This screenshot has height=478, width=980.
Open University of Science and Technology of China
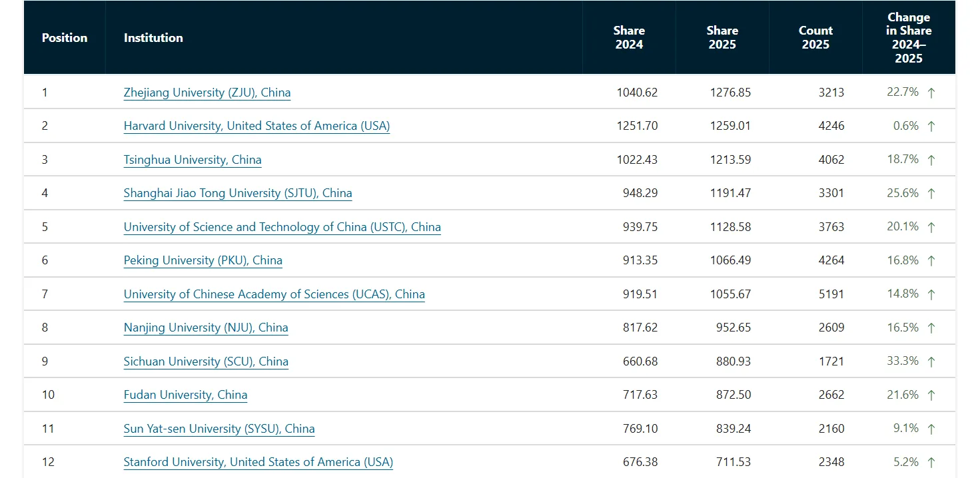(282, 227)
